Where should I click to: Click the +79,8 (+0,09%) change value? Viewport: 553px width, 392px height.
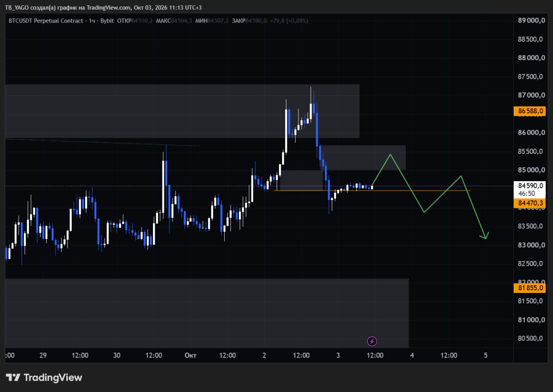coord(289,21)
